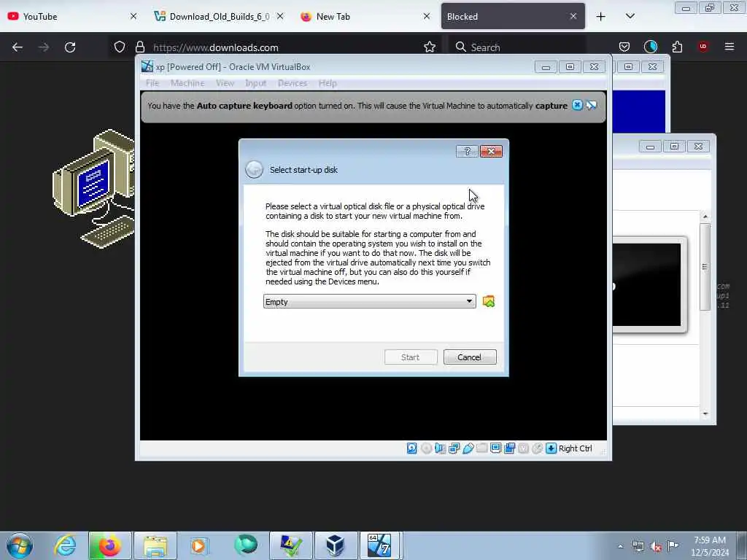Reload the page with Firefox refresh button

(70, 47)
